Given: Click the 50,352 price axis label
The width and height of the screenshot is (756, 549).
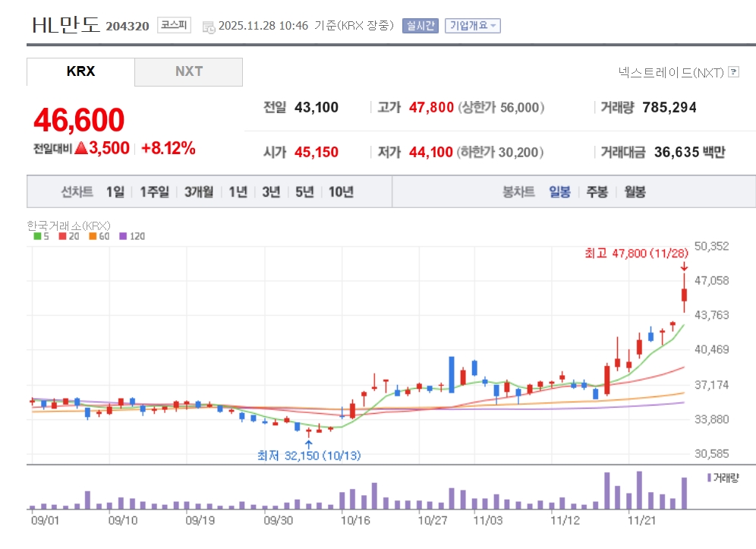Looking at the screenshot, I should click(711, 246).
